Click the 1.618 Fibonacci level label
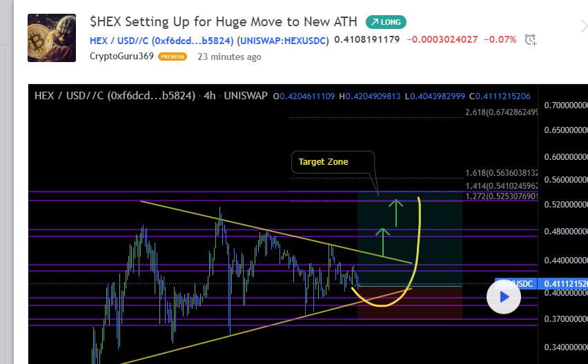 click(502, 172)
